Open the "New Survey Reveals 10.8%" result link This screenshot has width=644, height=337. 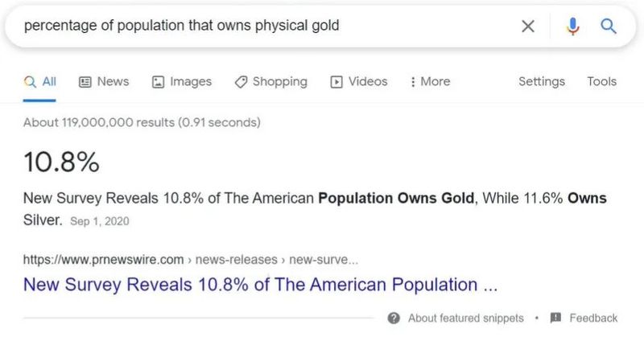[261, 284]
